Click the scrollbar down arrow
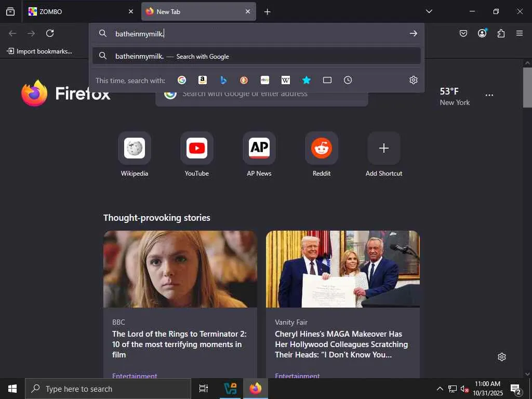This screenshot has width=532, height=399. coord(527,374)
